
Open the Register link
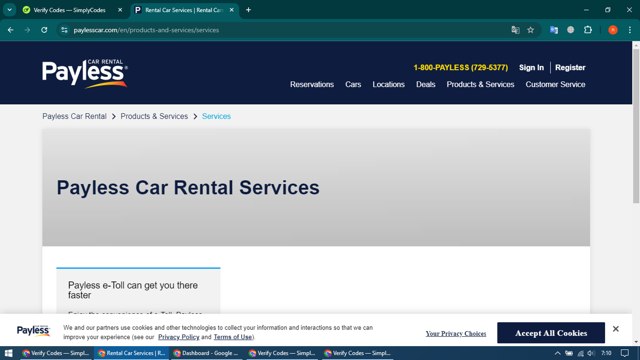coord(570,67)
